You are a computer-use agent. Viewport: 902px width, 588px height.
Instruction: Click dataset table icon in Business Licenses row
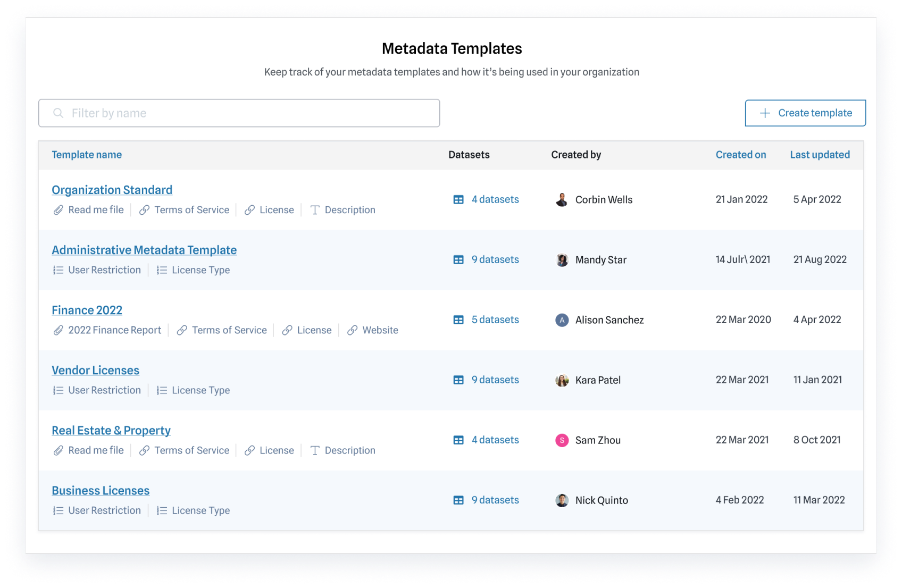click(x=458, y=500)
